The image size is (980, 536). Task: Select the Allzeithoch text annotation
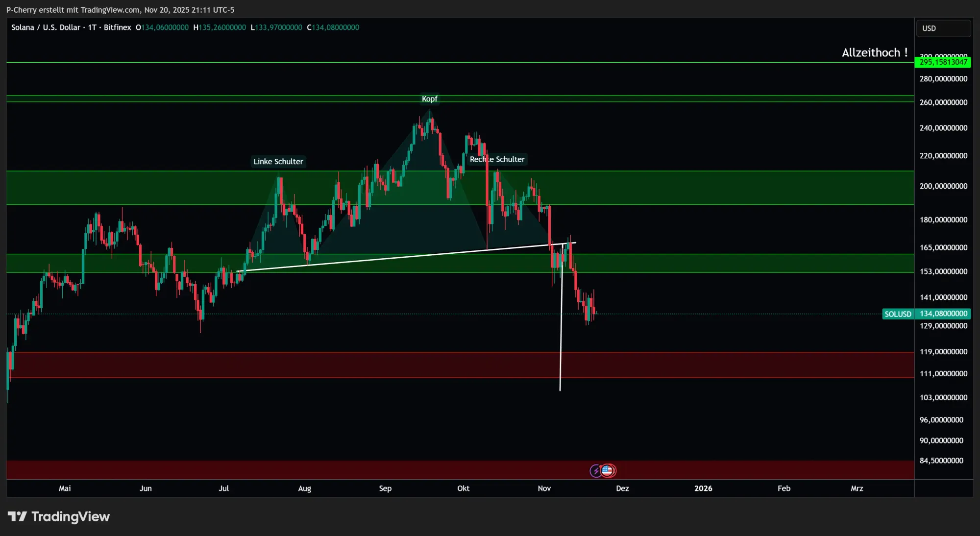click(875, 52)
